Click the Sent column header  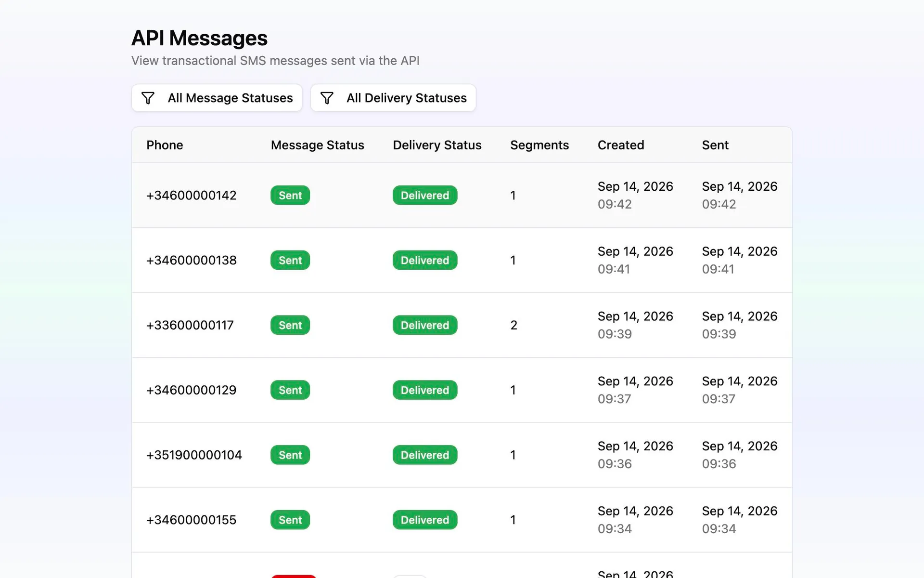[x=715, y=145]
